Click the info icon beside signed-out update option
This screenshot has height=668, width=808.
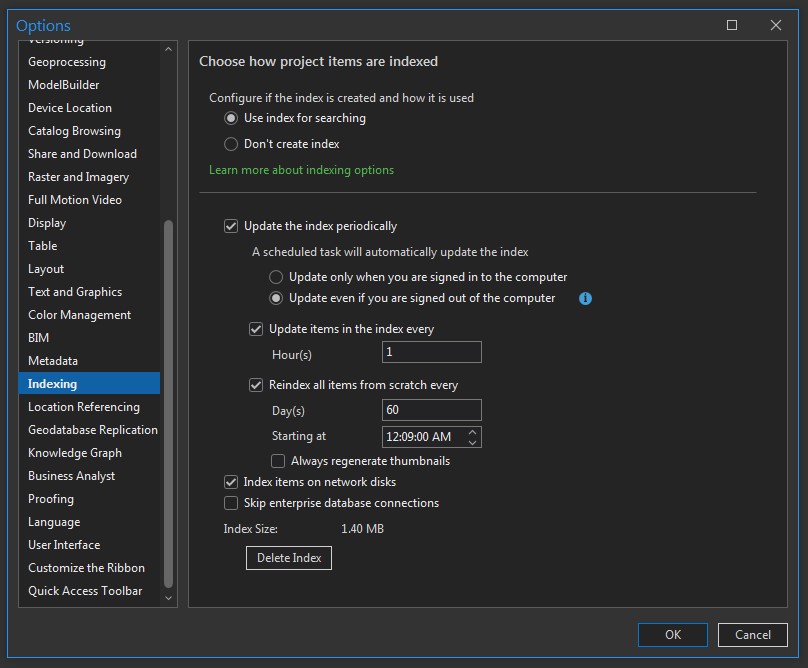point(585,298)
